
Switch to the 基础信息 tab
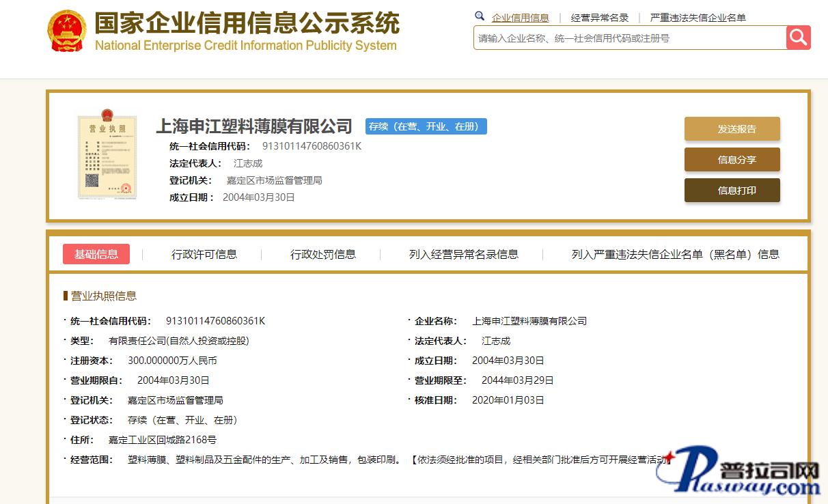point(96,254)
